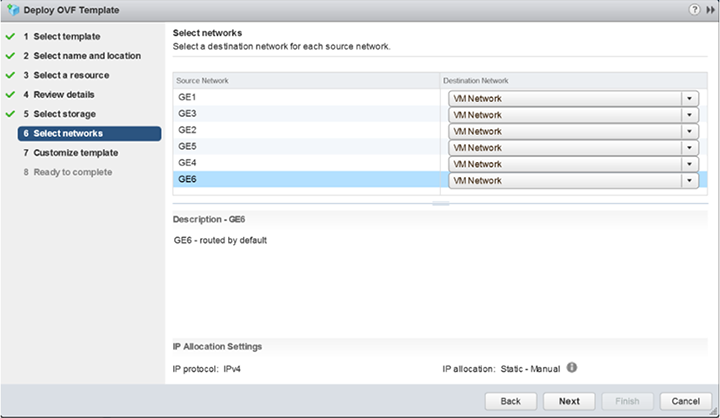Click the expand dialog double-arrow icon

711,9
